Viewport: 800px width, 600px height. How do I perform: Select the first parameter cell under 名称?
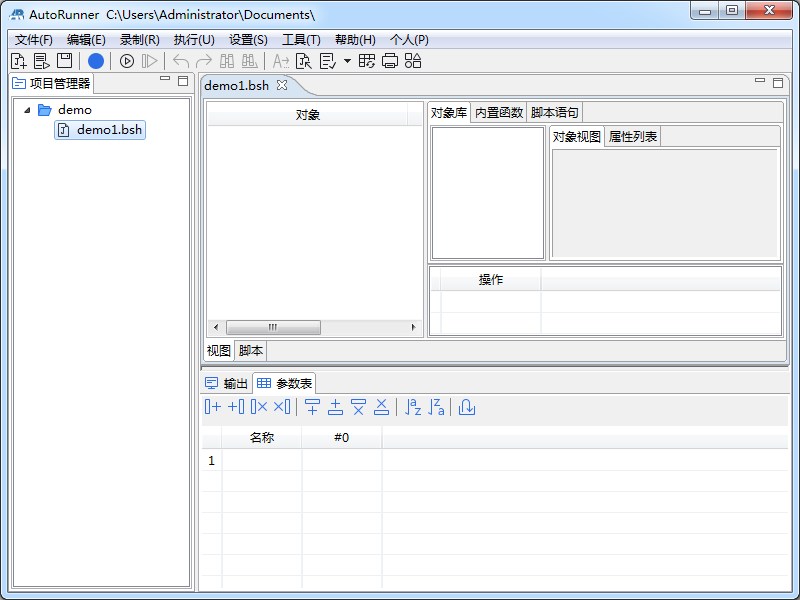264,460
